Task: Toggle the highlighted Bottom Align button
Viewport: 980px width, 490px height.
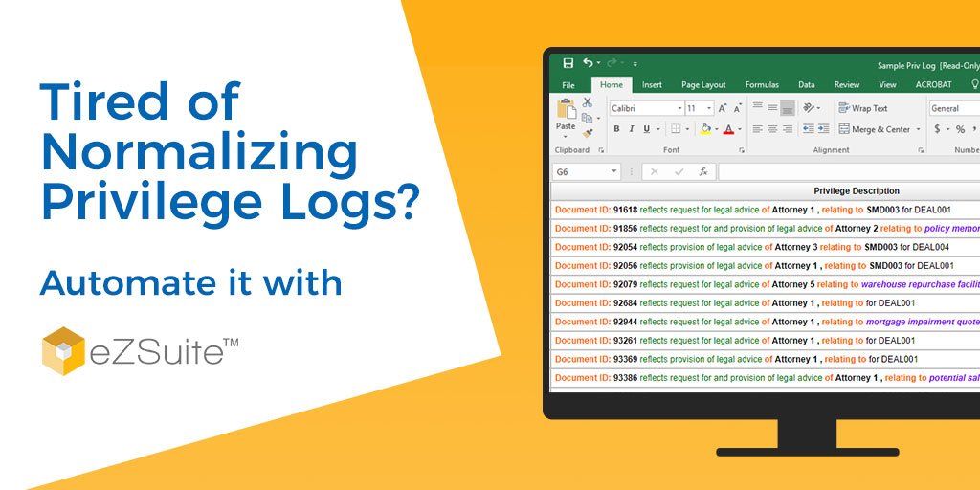Action: [x=788, y=108]
